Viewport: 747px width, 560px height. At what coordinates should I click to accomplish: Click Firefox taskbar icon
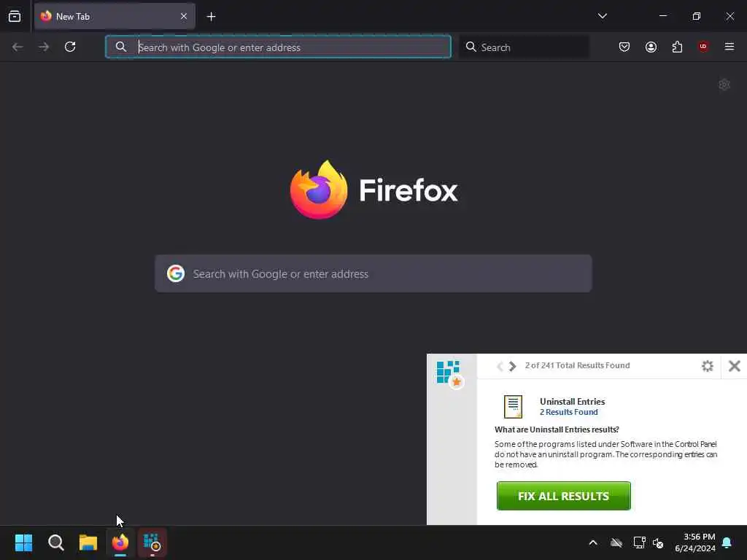(x=120, y=542)
